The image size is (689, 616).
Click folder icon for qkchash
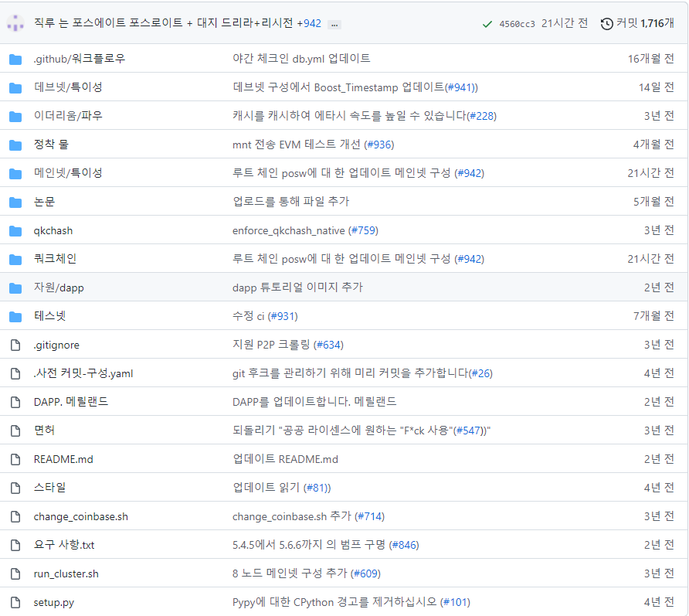point(15,230)
